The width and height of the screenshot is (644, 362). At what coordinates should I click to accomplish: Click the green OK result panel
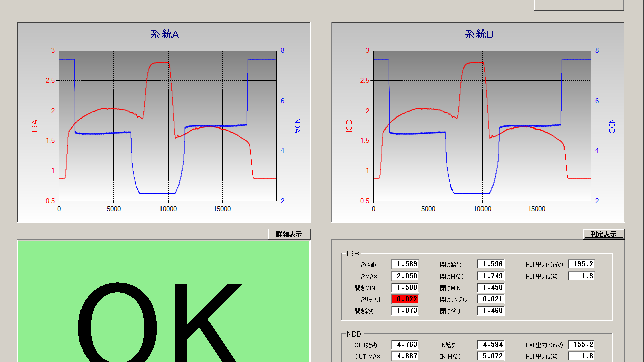(x=164, y=302)
